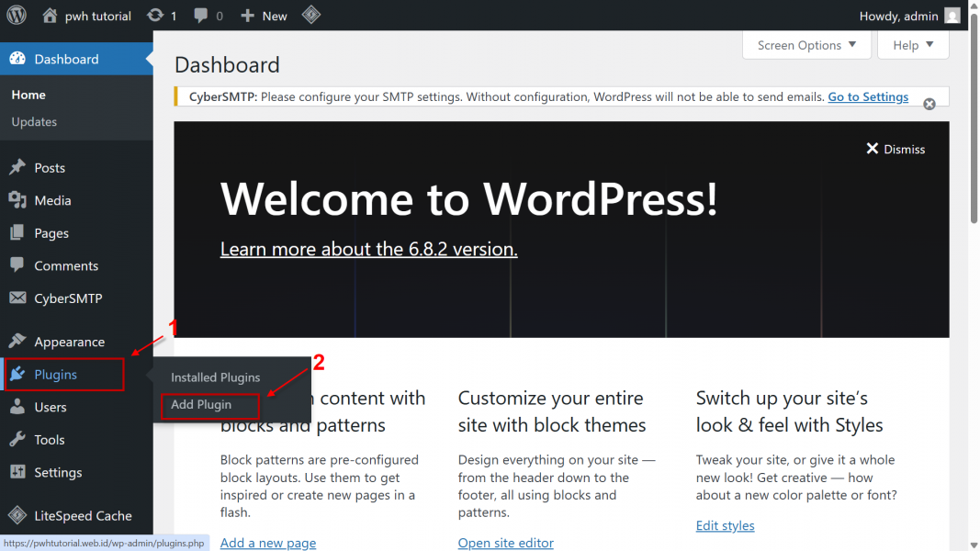980x551 pixels.
Task: Click the Appearance paintbrush icon
Action: point(17,341)
